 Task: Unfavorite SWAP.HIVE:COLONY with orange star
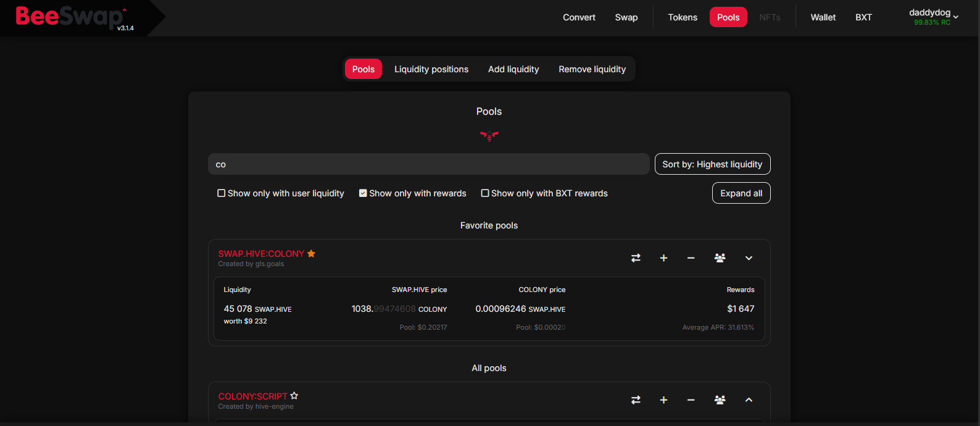(x=311, y=254)
